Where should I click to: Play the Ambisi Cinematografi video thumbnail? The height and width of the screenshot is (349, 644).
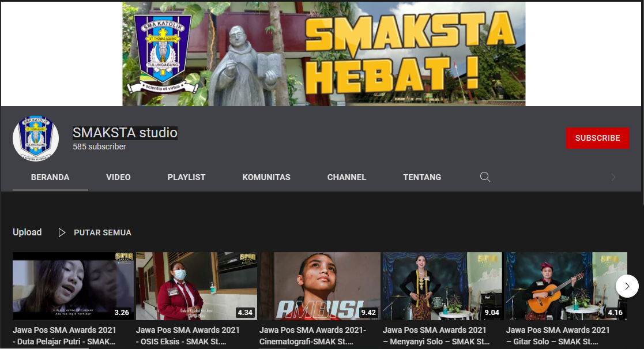pyautogui.click(x=319, y=286)
